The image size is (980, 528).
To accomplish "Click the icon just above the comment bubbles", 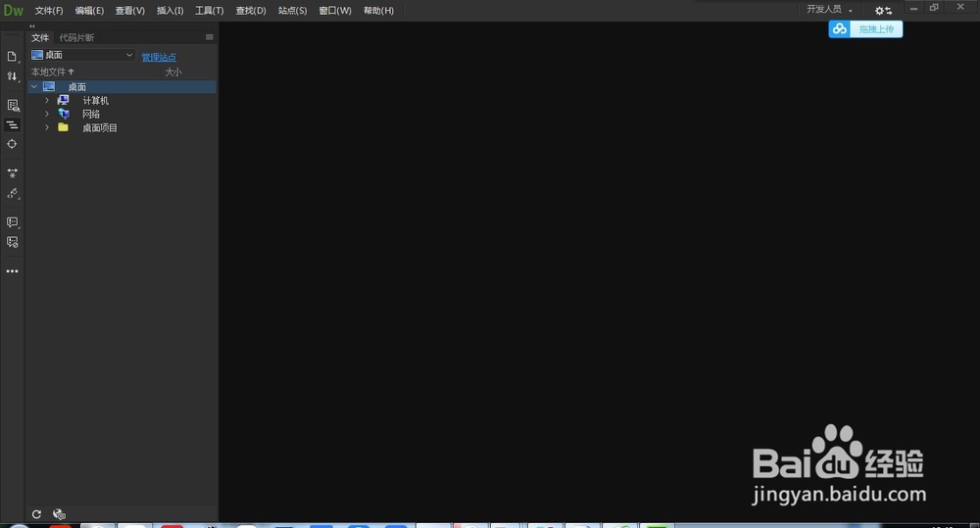I will click(12, 193).
